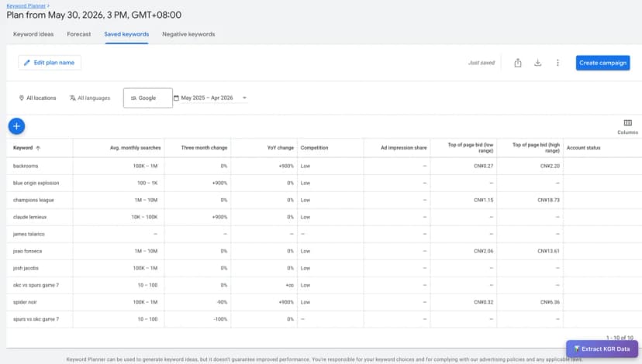Select the backrooms keyword row
The height and width of the screenshot is (364, 642).
click(26, 166)
